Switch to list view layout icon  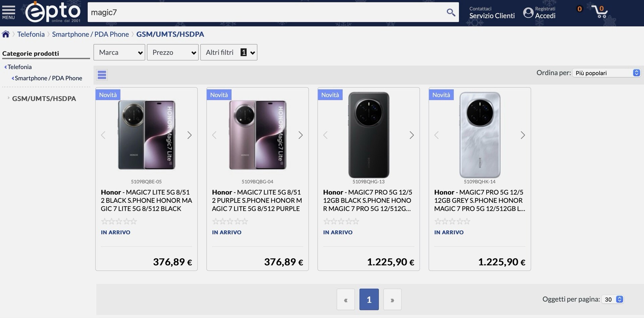tap(102, 75)
